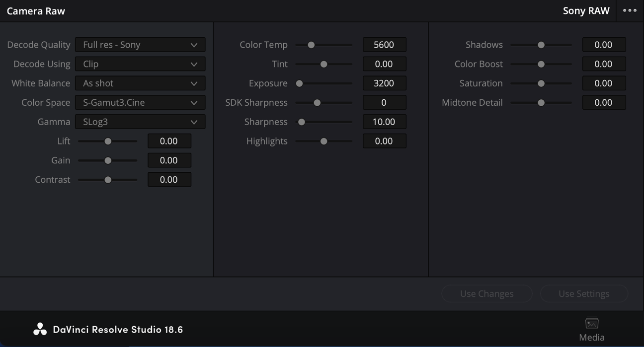This screenshot has width=644, height=347.
Task: Click the Color Boost value field
Action: [604, 64]
